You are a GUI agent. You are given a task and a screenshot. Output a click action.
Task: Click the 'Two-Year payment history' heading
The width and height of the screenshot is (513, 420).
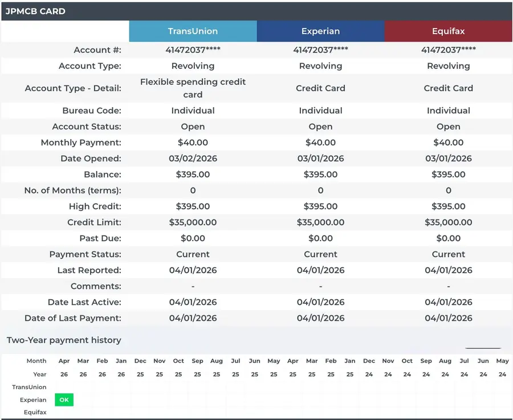tap(64, 340)
